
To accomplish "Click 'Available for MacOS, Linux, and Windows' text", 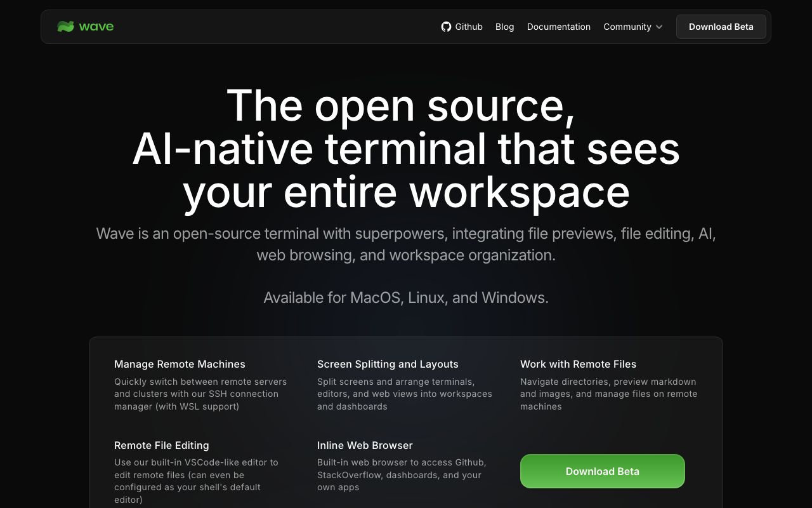I will click(406, 297).
